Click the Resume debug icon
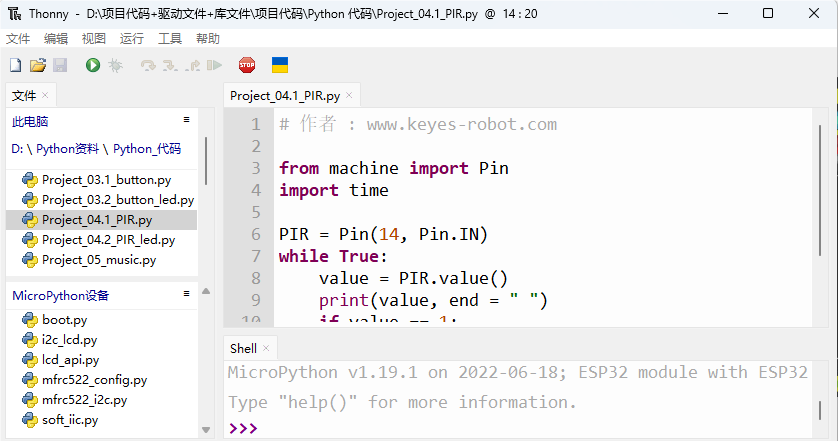Image resolution: width=838 pixels, height=441 pixels. pos(214,65)
